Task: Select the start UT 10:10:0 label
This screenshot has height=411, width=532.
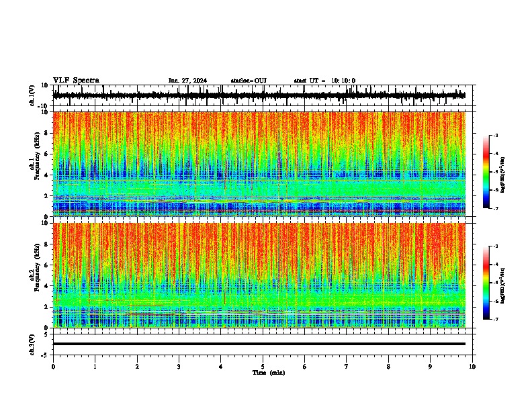Action: click(x=324, y=81)
